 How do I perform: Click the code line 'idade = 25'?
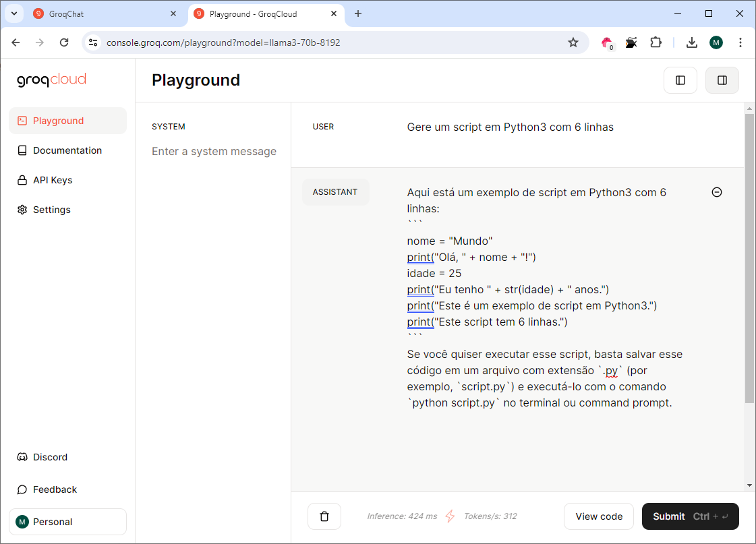coord(434,273)
